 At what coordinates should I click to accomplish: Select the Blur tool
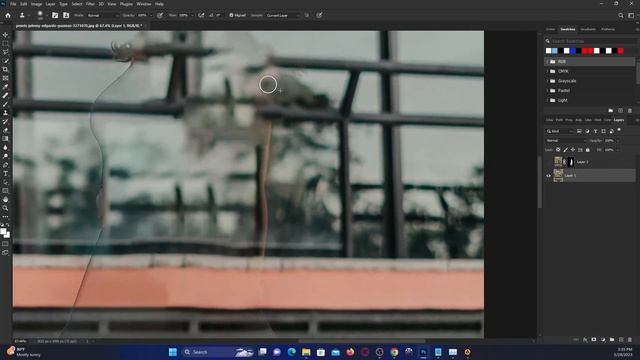tap(5, 147)
